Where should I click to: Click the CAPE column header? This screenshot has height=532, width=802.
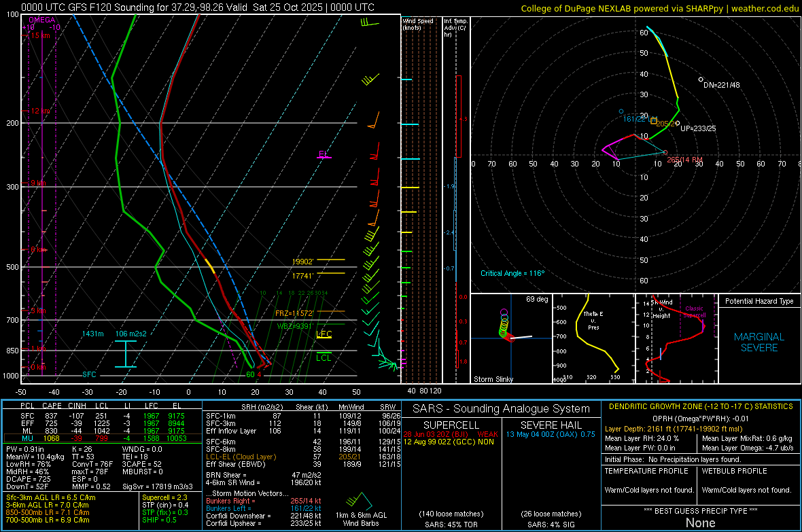tap(52, 406)
